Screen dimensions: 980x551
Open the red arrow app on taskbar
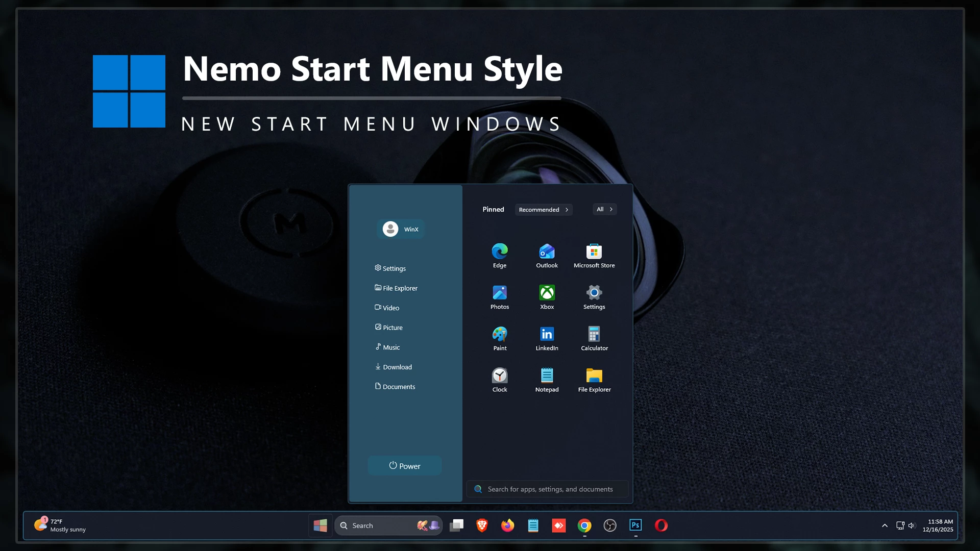559,525
